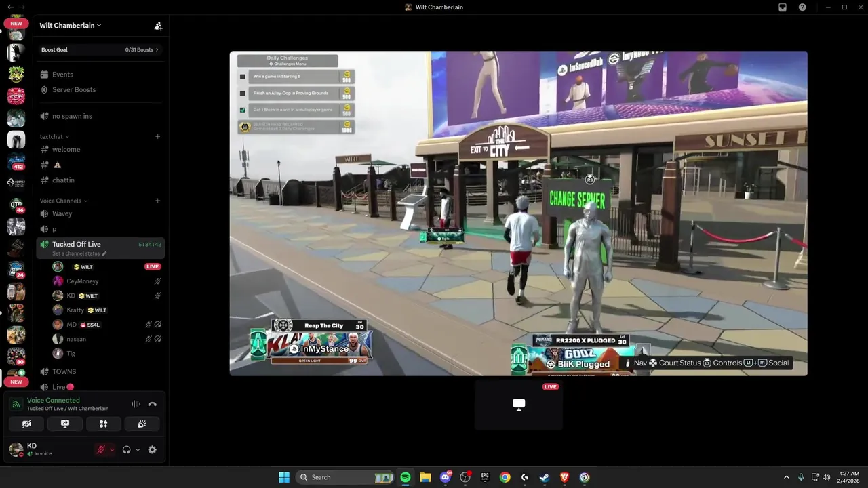The height and width of the screenshot is (488, 868).
Task: Open the taskbar clock showing 4:27 AM
Action: (x=849, y=477)
